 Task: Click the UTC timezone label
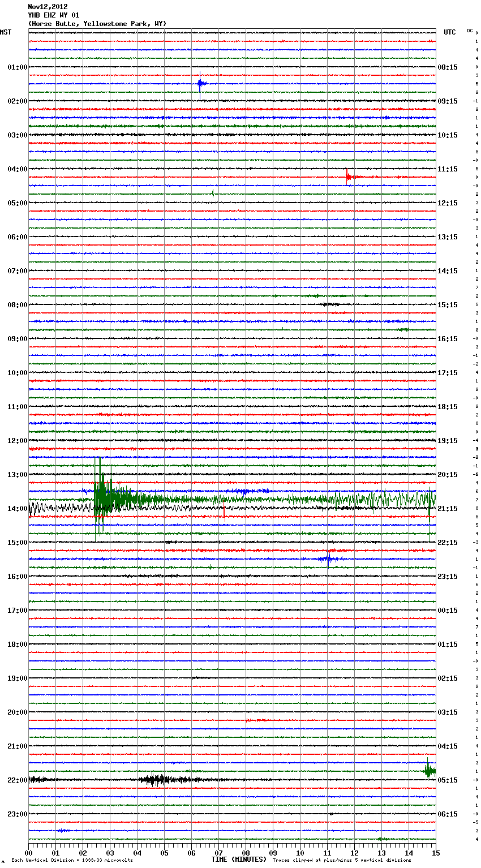(x=449, y=32)
